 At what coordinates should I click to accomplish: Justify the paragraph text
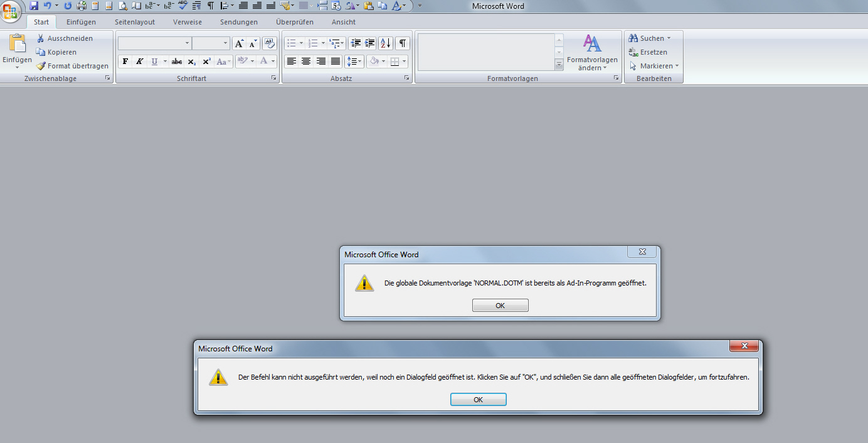(336, 61)
